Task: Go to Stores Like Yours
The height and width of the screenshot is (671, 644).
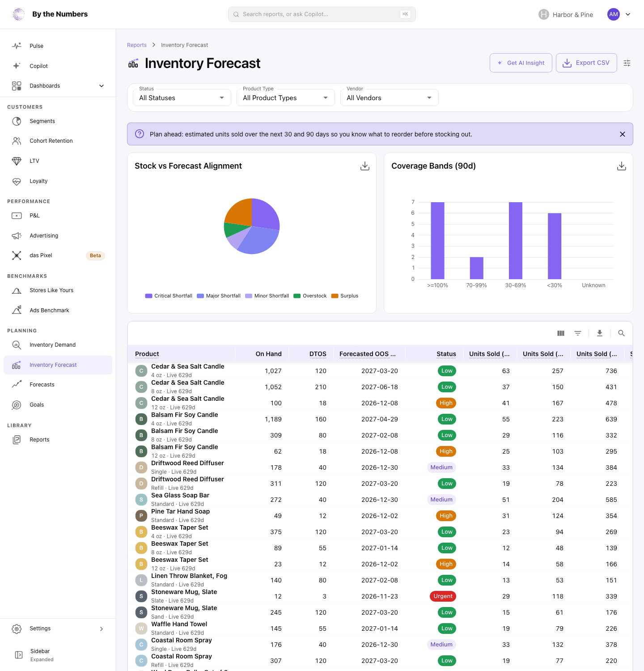Action: [58, 291]
